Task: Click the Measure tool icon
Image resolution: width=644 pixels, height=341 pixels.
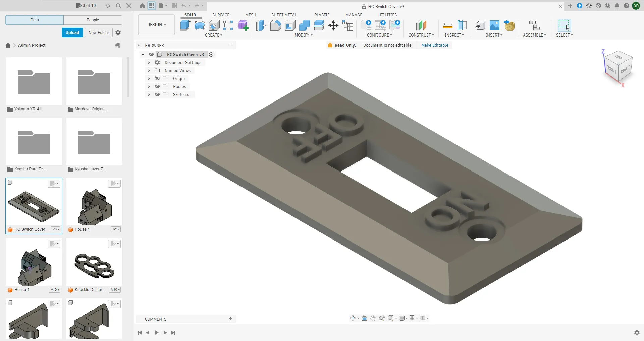Action: click(447, 25)
